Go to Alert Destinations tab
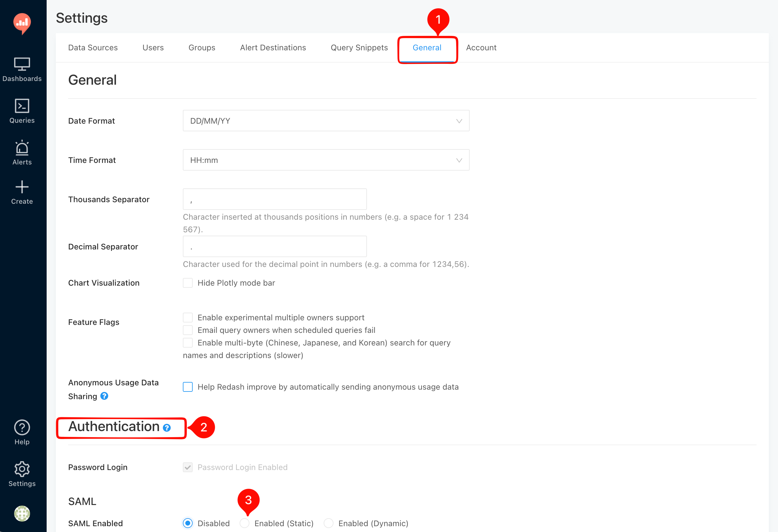Viewport: 778px width, 532px height. pos(273,48)
